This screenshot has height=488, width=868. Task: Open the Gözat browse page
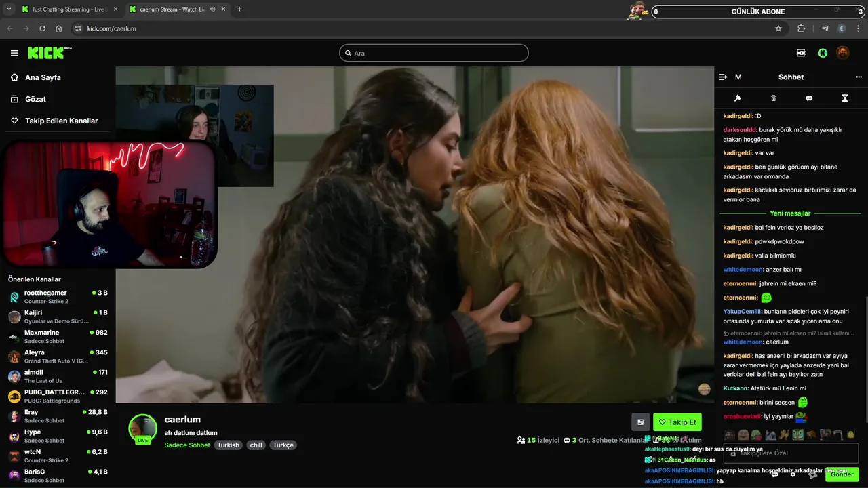35,99
